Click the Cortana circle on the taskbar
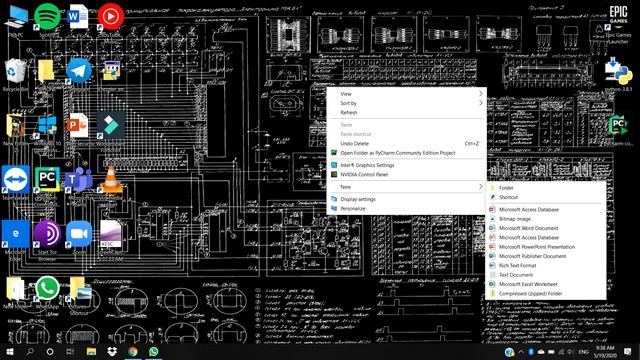 click(x=50, y=351)
